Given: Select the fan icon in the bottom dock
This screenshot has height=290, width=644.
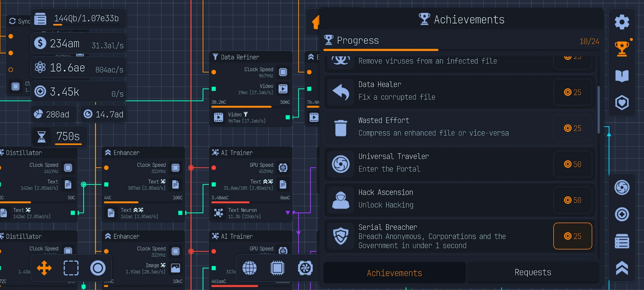Looking at the screenshot, I should click(305, 268).
